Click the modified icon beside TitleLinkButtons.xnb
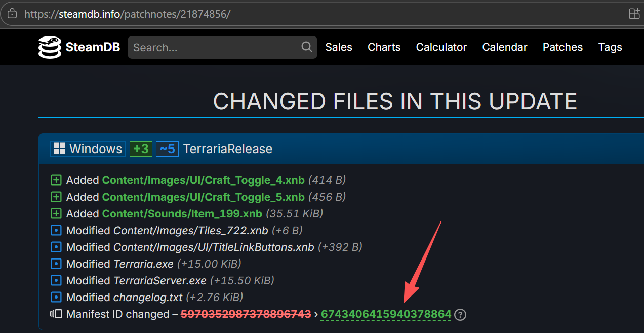The height and width of the screenshot is (333, 644). [x=56, y=247]
